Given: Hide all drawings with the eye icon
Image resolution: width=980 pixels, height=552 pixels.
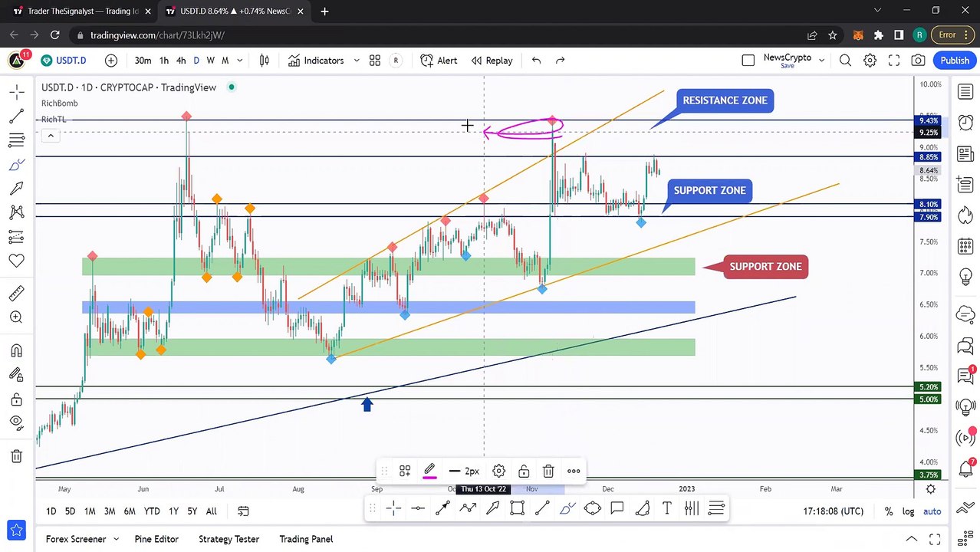Looking at the screenshot, I should point(16,423).
